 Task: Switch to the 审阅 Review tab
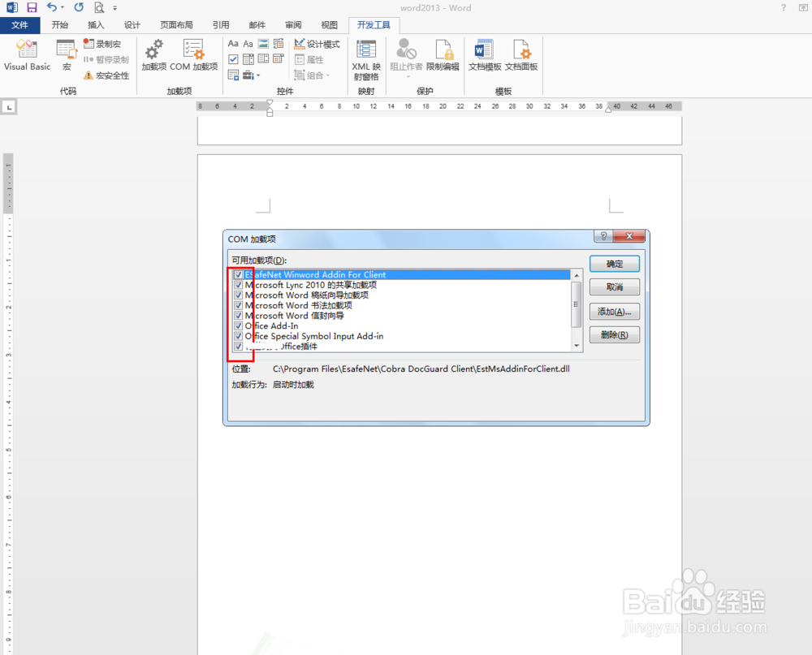coord(293,25)
